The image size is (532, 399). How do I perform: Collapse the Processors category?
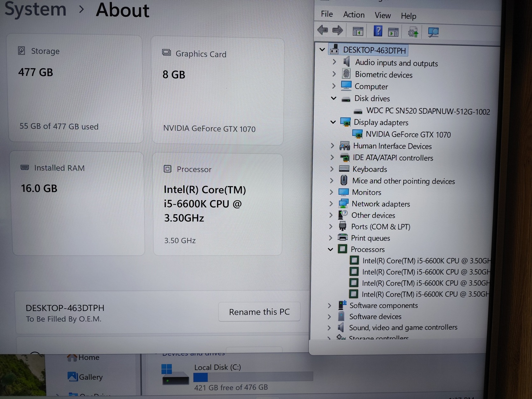point(330,249)
